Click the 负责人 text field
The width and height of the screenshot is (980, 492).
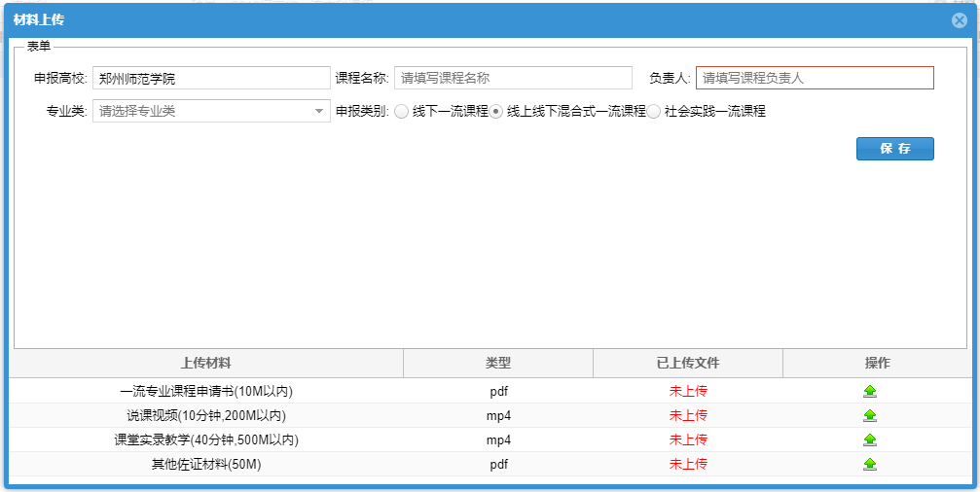coord(814,78)
